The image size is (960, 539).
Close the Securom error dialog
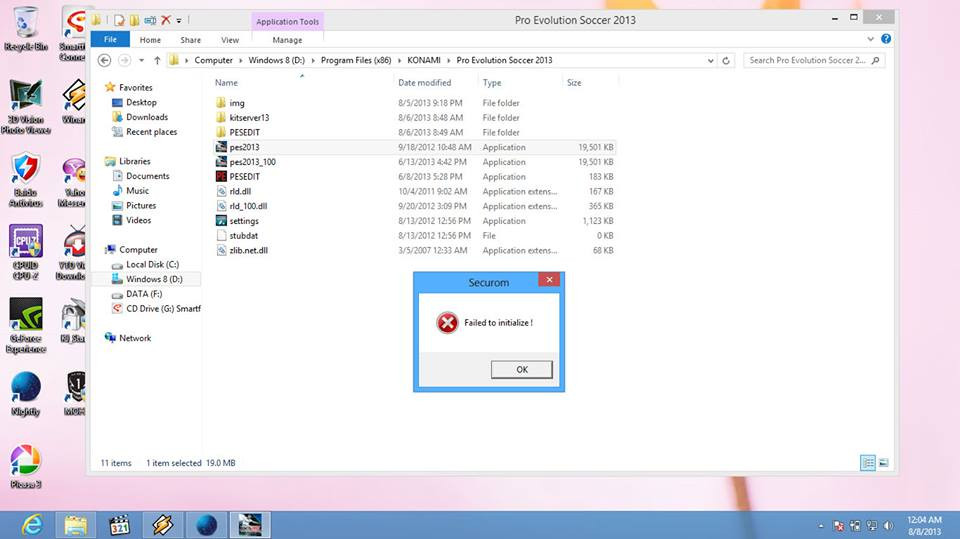point(549,279)
